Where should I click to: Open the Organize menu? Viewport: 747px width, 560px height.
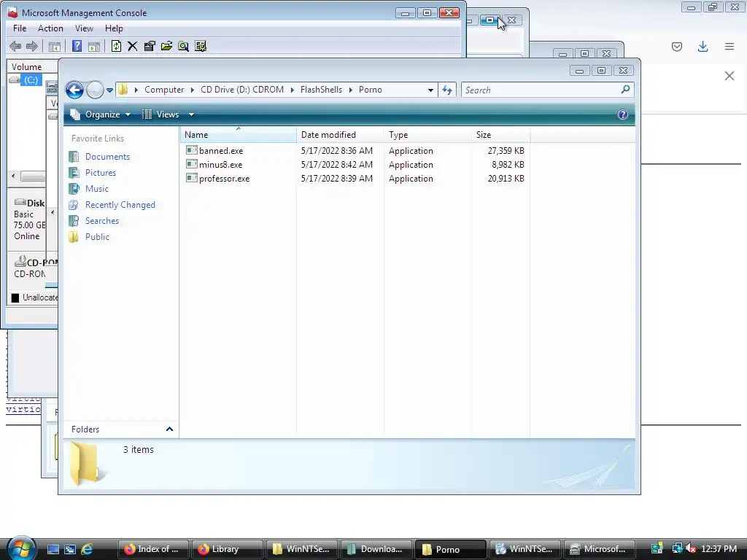[x=100, y=114]
